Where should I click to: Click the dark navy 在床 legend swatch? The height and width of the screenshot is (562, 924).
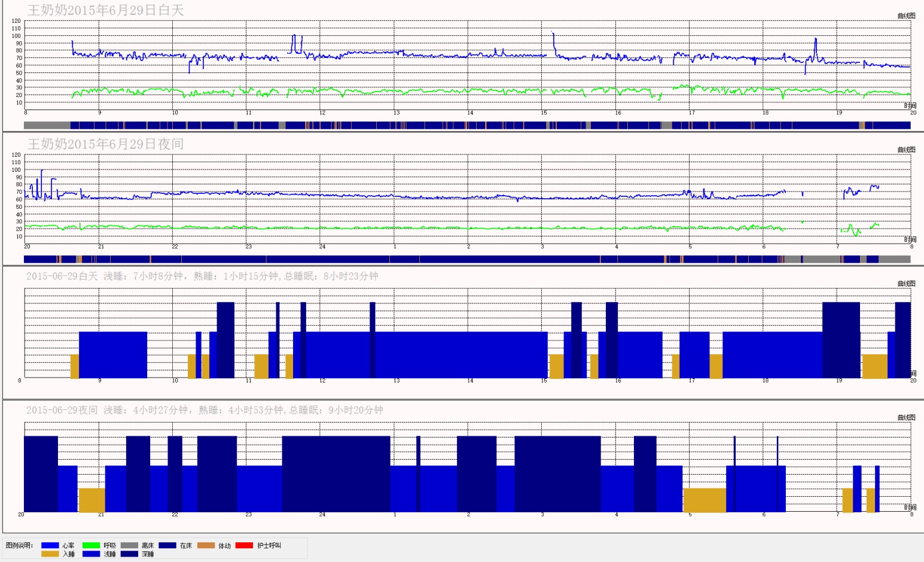[x=167, y=545]
